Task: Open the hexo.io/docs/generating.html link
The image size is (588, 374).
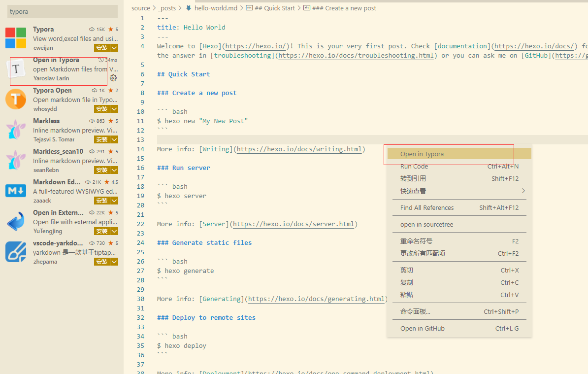Action: tap(316, 299)
